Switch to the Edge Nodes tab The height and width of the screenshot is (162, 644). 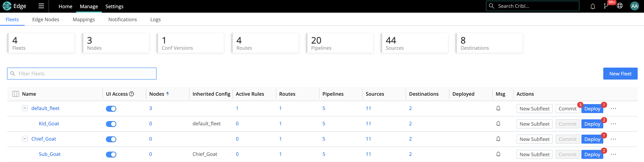pyautogui.click(x=46, y=19)
